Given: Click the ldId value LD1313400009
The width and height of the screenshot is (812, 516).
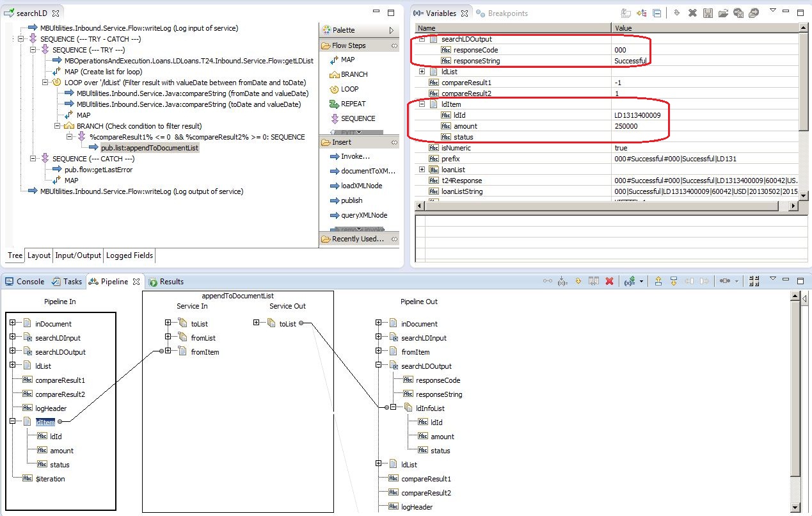Looking at the screenshot, I should pos(637,115).
